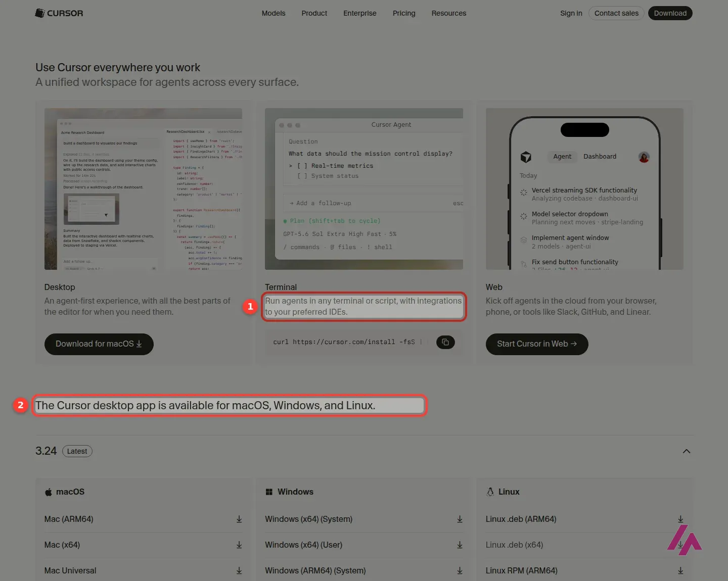Click the Linux .deb (ARM64) text
The width and height of the screenshot is (728, 581).
point(521,519)
